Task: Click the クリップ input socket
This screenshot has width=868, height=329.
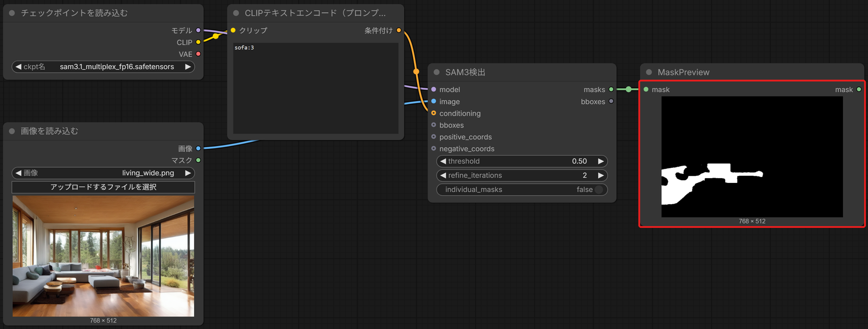Action: 233,30
